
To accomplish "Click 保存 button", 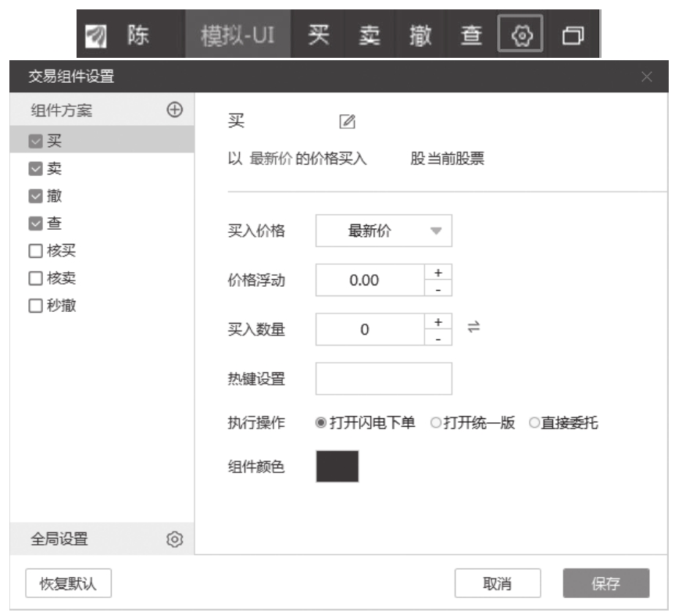I will [605, 583].
